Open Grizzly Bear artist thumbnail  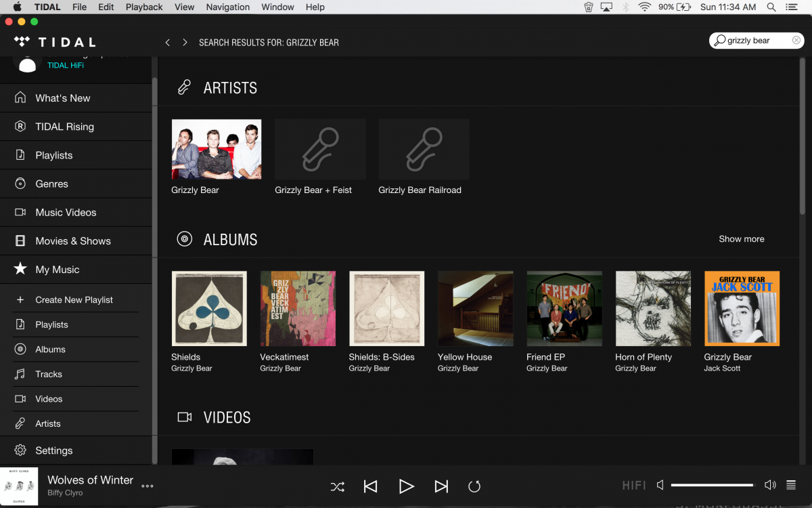(x=217, y=149)
